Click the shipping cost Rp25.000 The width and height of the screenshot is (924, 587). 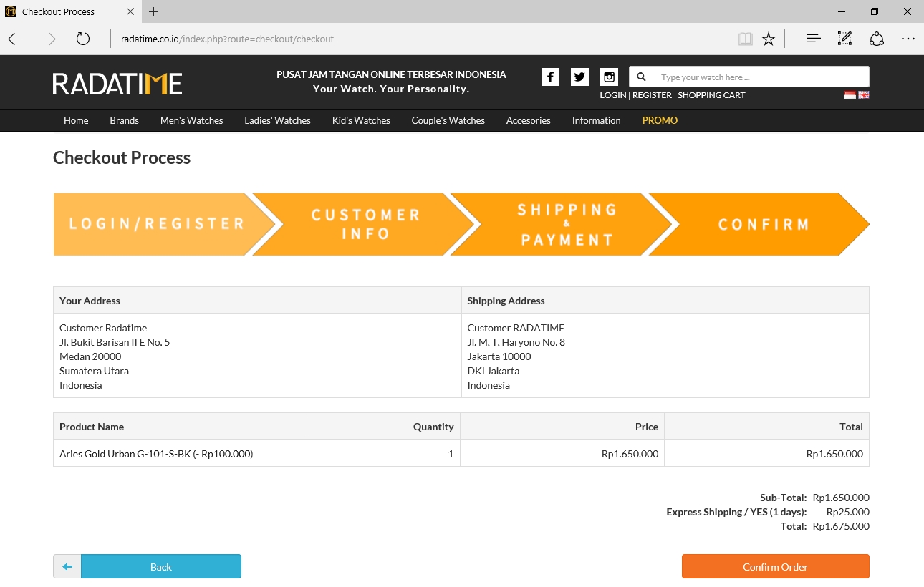click(848, 512)
